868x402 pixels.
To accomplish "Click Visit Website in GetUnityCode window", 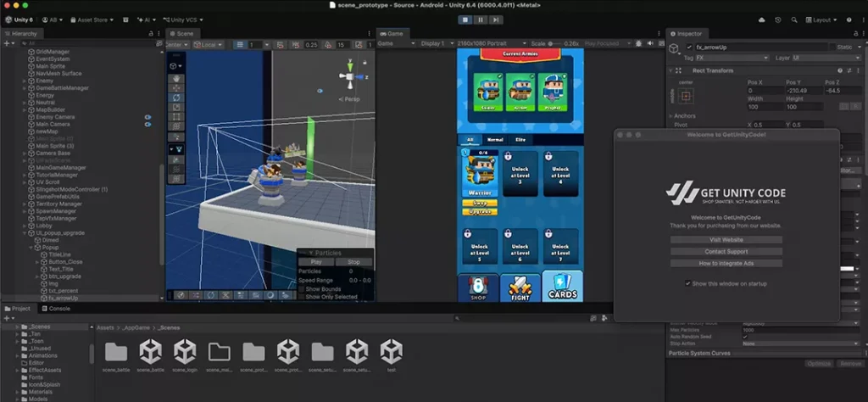I will pyautogui.click(x=726, y=240).
